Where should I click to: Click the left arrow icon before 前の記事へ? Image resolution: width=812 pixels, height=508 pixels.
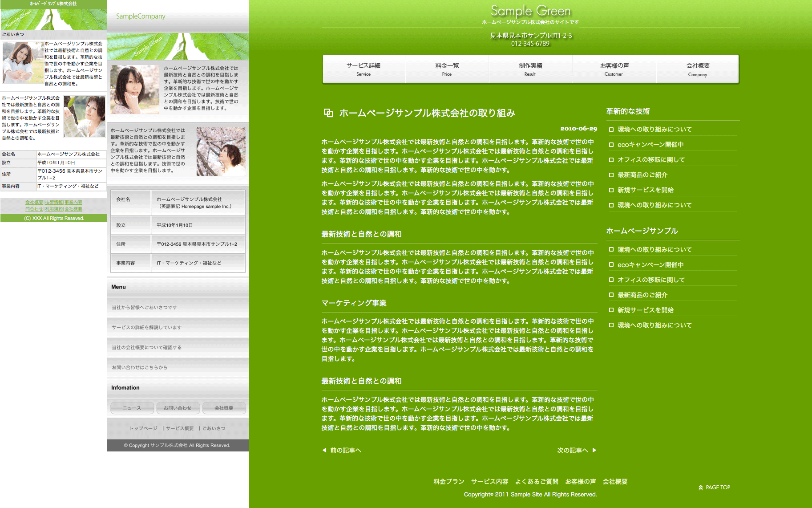pos(324,450)
